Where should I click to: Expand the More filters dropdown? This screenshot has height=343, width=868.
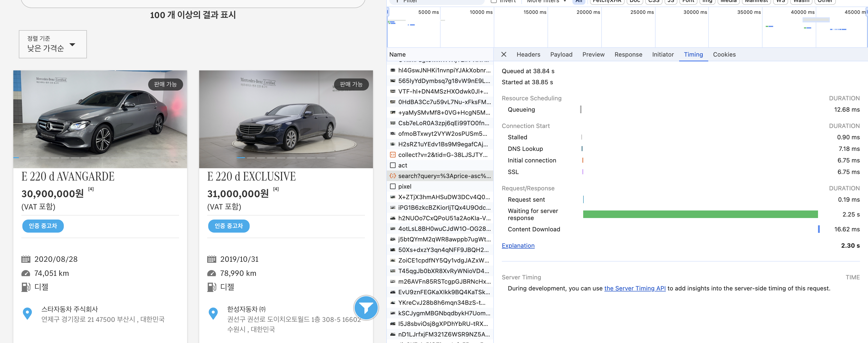click(546, 1)
